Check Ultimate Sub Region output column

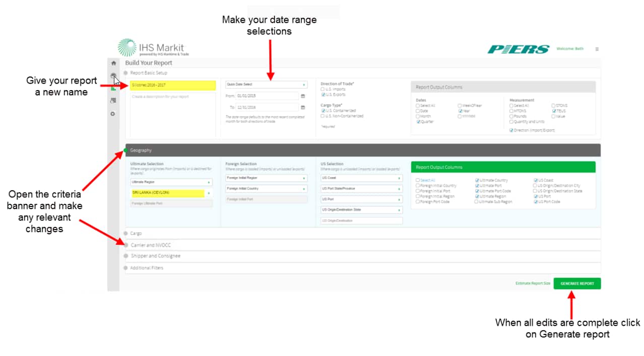pyautogui.click(x=477, y=202)
